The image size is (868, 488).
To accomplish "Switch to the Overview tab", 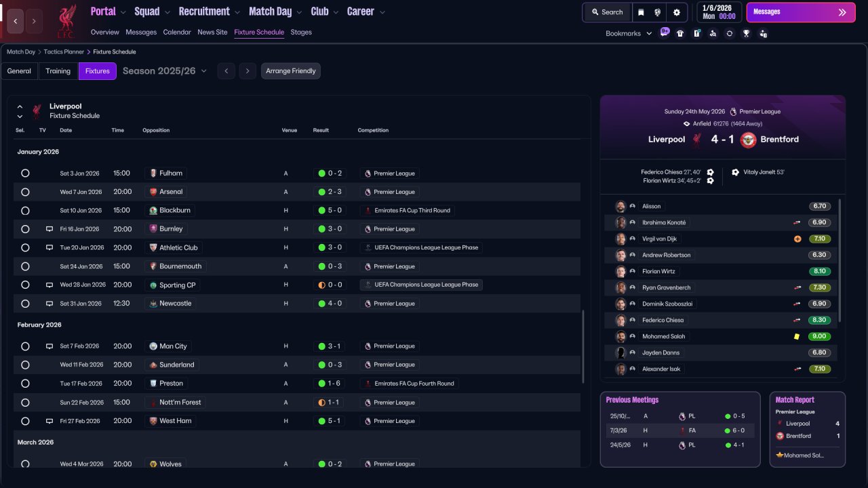I will coord(105,32).
